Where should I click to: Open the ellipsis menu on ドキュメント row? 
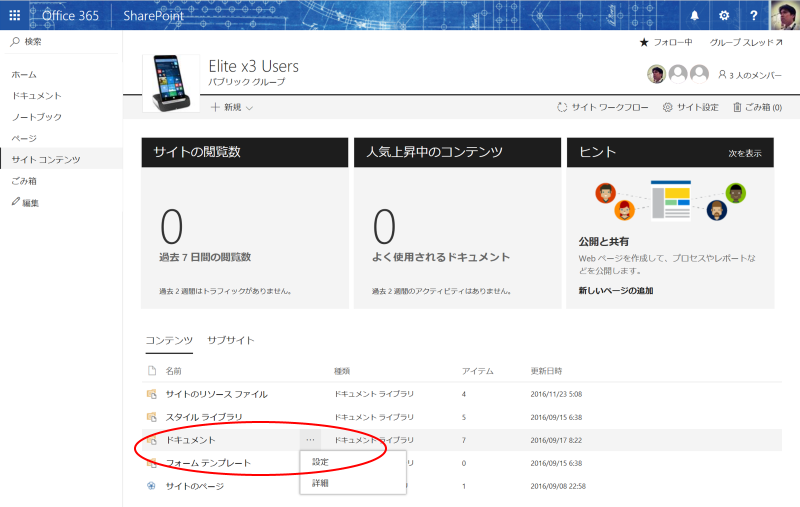(x=310, y=440)
